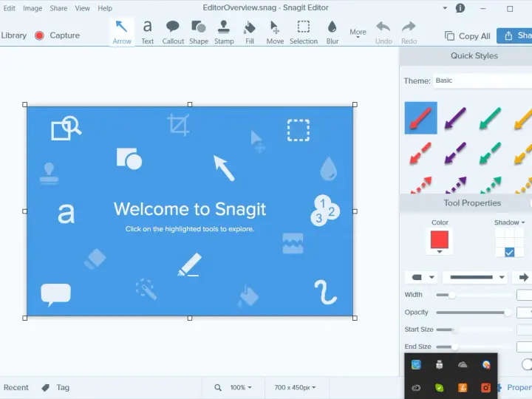
Task: Open the Share menu
Action: (x=58, y=8)
